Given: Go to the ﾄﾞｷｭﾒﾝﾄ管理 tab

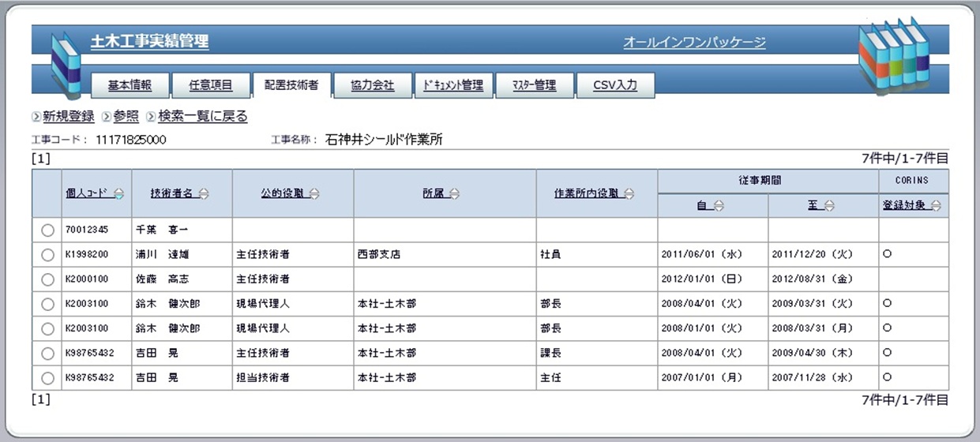Looking at the screenshot, I should click(x=453, y=85).
